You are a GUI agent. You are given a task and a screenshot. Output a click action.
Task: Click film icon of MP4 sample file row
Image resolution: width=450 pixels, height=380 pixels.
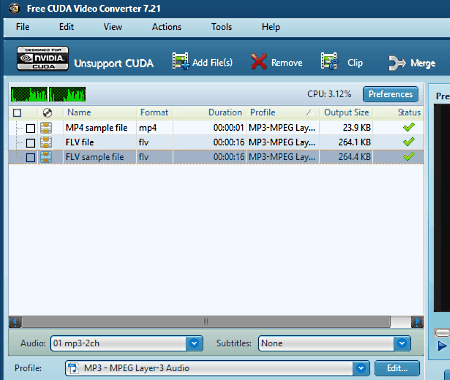click(x=46, y=128)
